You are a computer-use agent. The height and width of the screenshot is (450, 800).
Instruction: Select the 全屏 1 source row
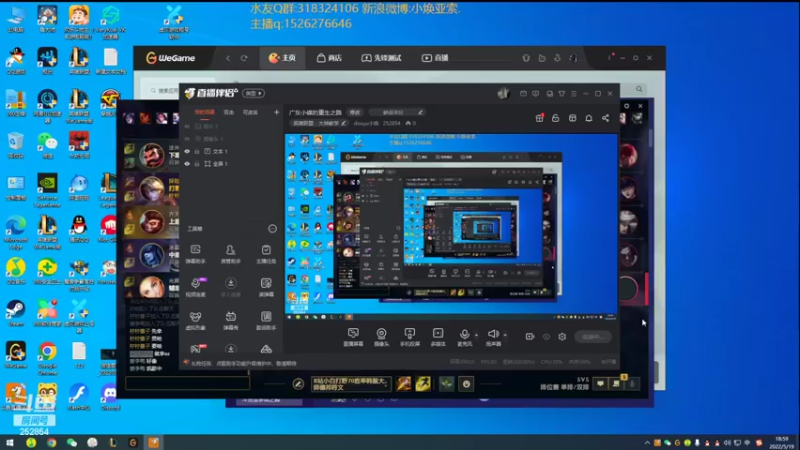[232, 164]
